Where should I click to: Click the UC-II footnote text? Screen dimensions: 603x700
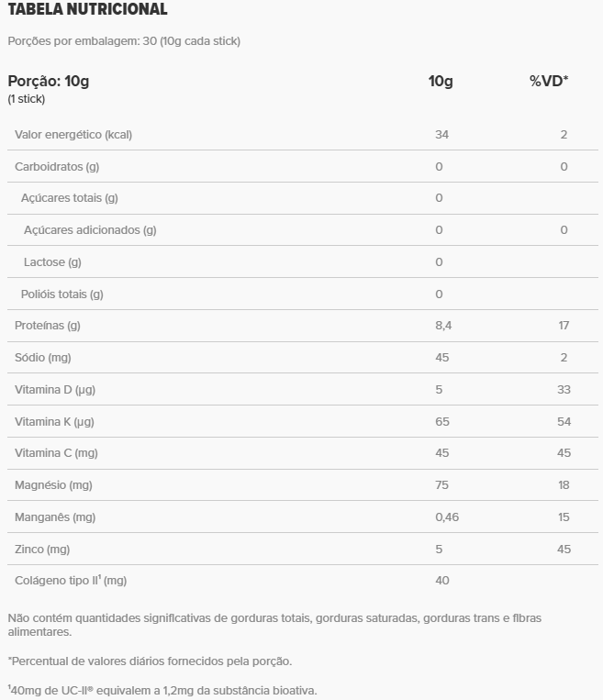(165, 691)
